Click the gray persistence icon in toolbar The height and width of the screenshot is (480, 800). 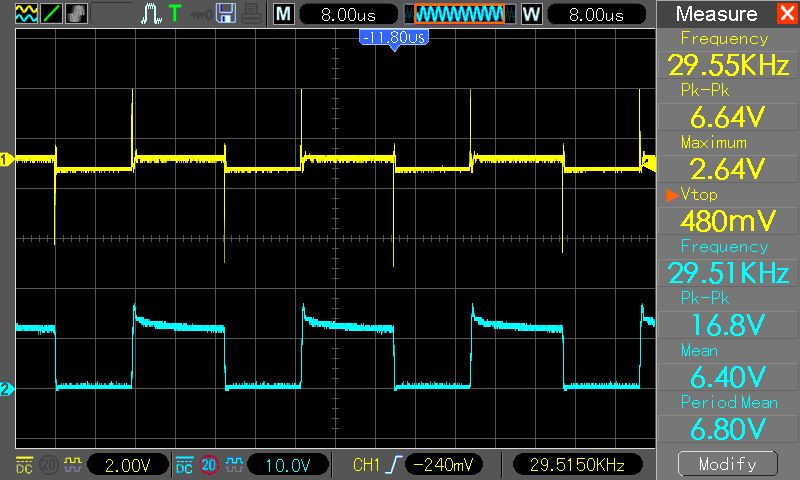pyautogui.click(x=76, y=14)
